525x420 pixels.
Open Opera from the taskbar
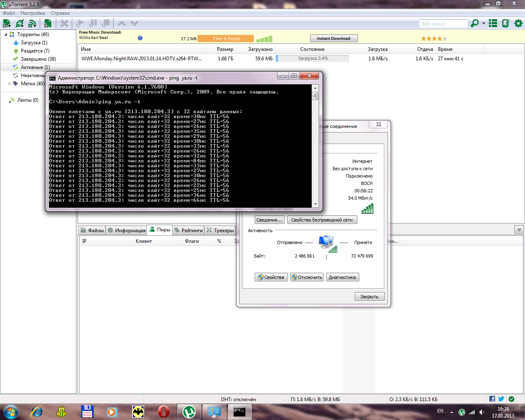163,411
